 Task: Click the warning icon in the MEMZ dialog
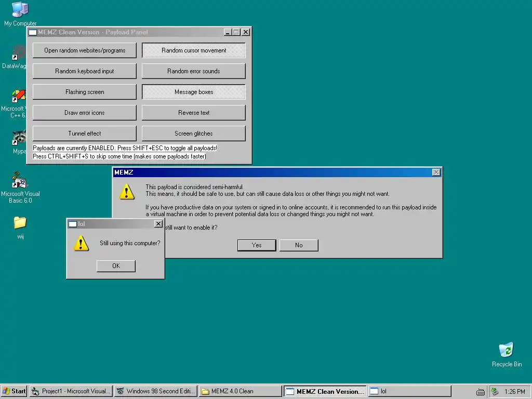tap(127, 192)
